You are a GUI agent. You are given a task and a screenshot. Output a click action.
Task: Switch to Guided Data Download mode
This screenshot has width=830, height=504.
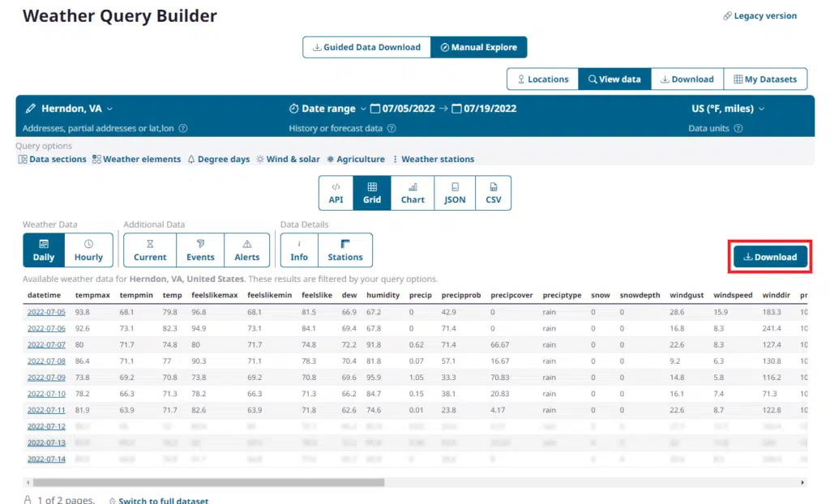pos(366,47)
